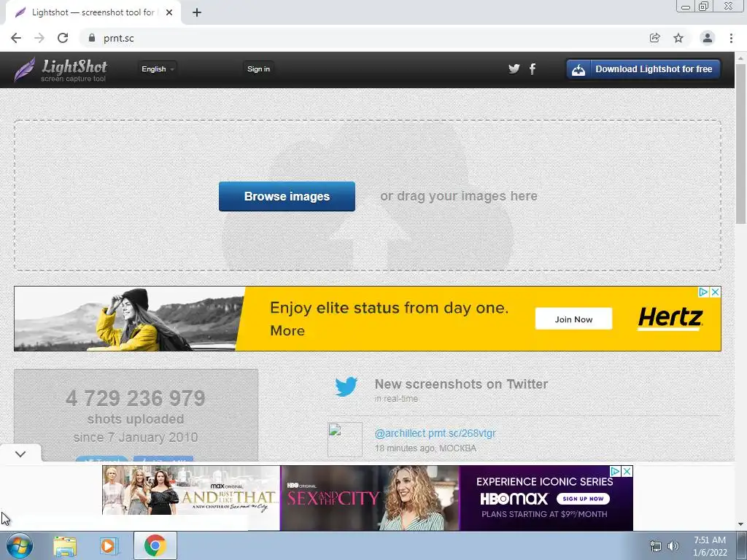This screenshot has height=560, width=747.
Task: Click AdChoices icon on Hertz ad
Action: click(x=704, y=292)
